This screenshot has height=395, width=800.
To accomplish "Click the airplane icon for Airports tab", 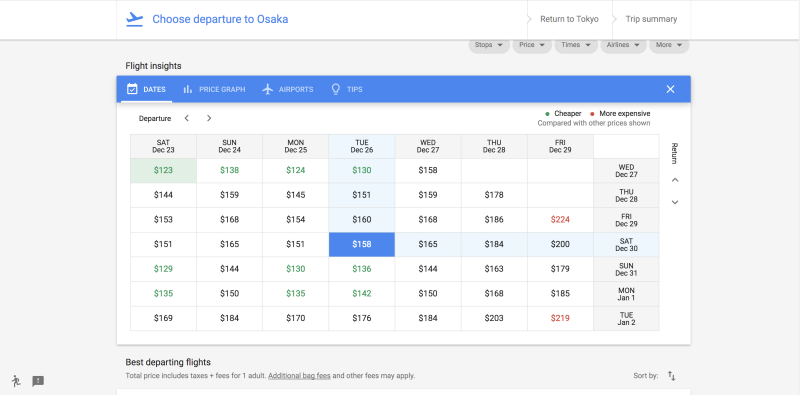I will 268,89.
